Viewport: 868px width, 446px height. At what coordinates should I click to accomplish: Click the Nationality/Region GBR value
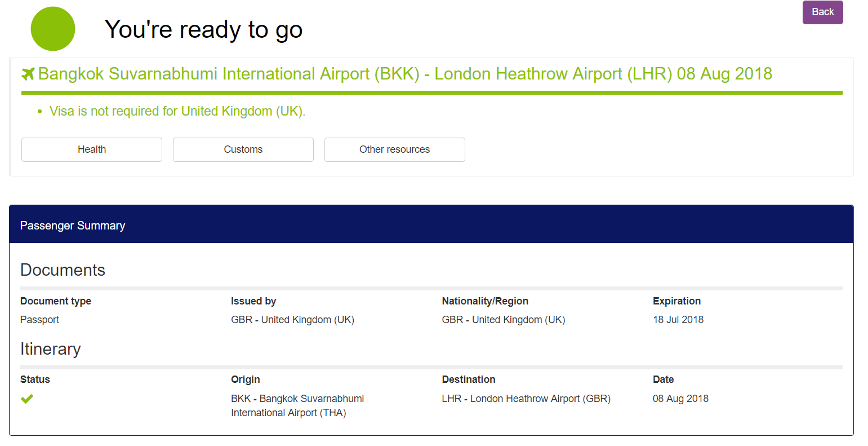[x=503, y=320]
